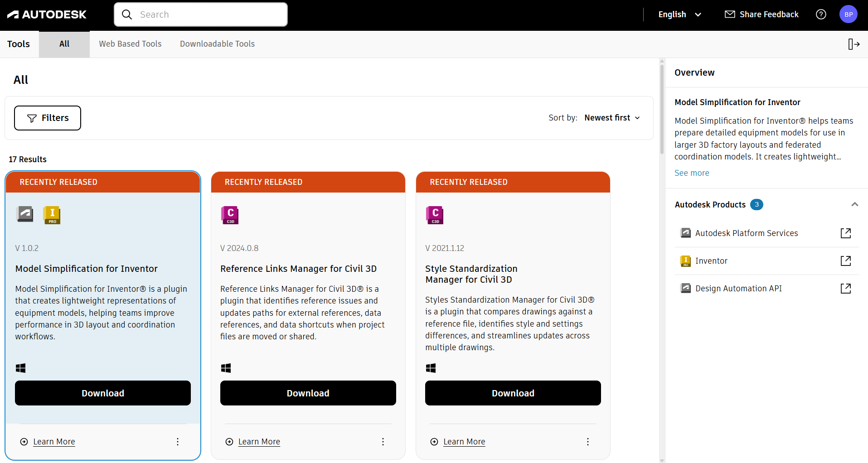Click the Civil 3D icon on Style Standardization card
The height and width of the screenshot is (463, 868).
435,215
